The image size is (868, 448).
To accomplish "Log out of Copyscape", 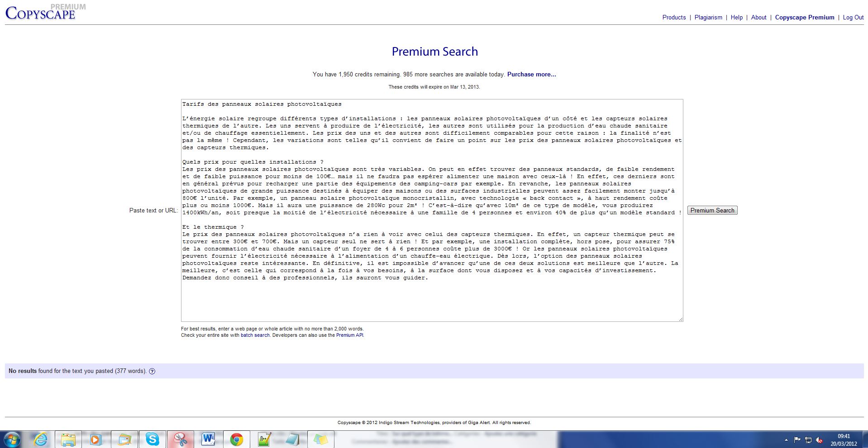I will pos(853,18).
